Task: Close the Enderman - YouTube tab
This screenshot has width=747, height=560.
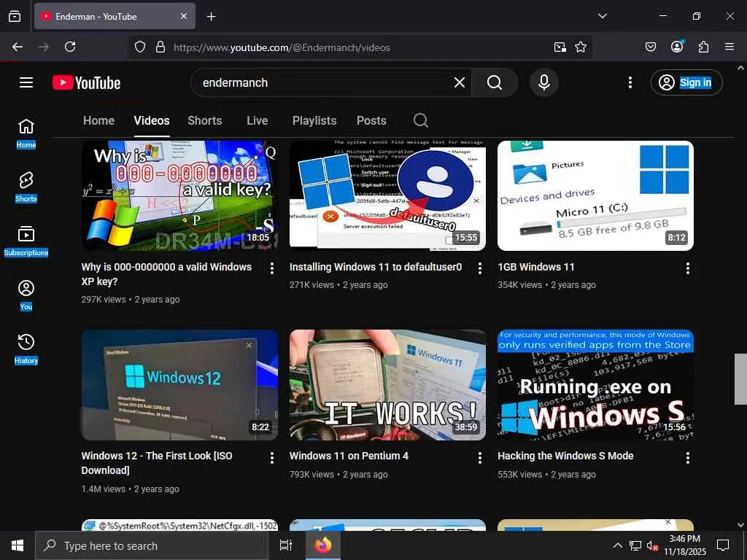Action: 184,16
